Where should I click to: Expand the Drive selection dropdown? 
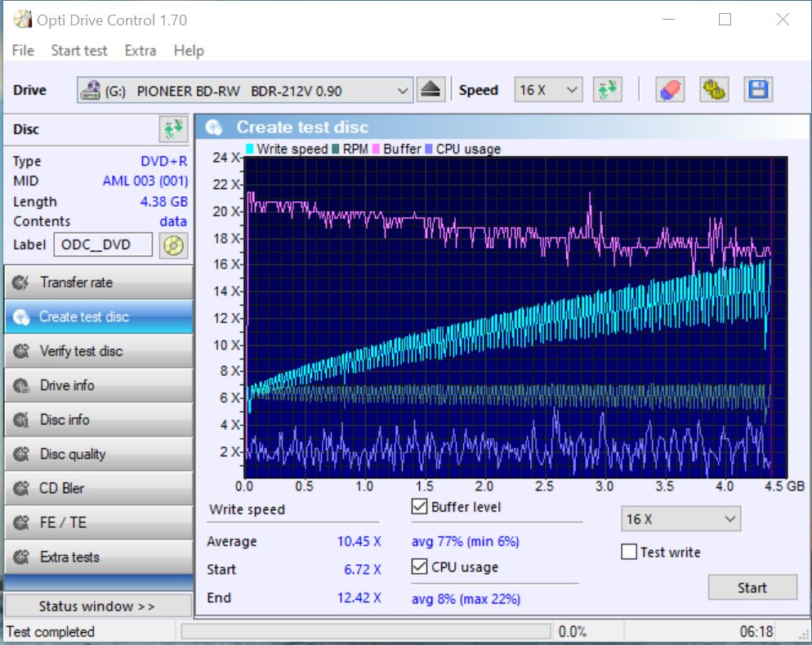(245, 90)
